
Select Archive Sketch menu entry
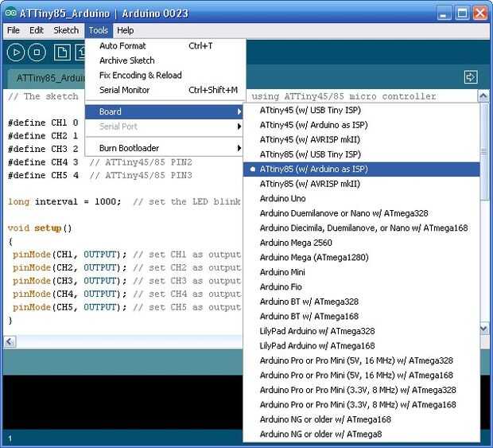click(x=165, y=60)
